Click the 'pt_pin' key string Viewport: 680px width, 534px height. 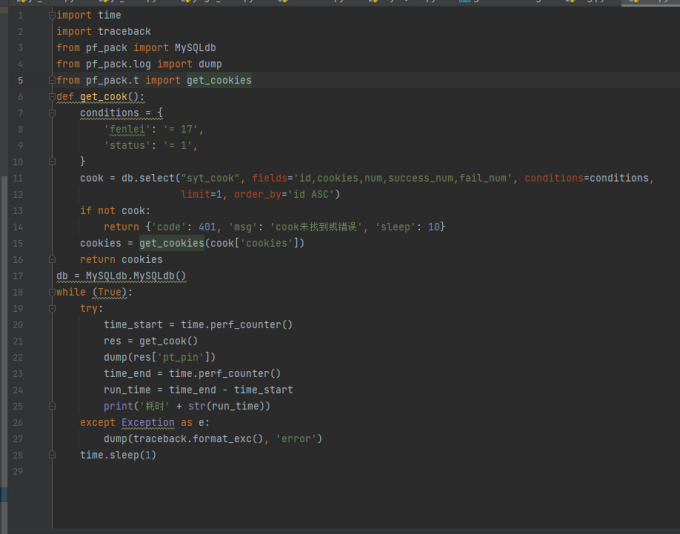(x=180, y=357)
